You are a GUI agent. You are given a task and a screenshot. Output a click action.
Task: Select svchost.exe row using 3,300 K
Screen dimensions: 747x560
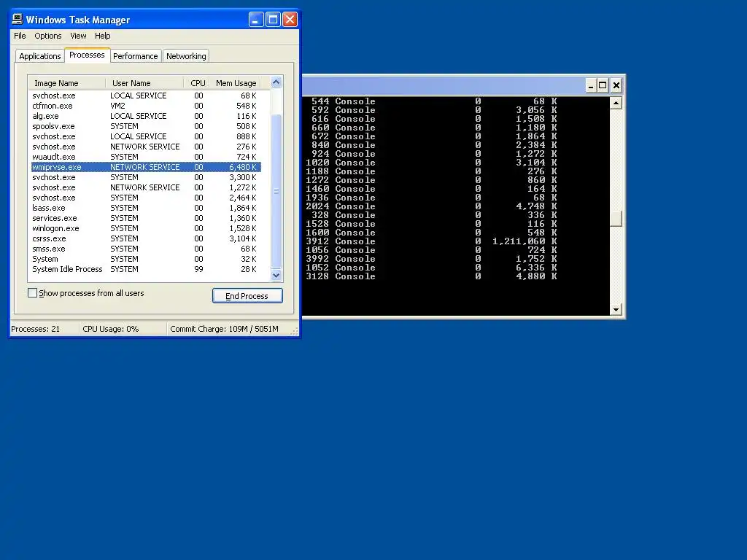click(146, 177)
